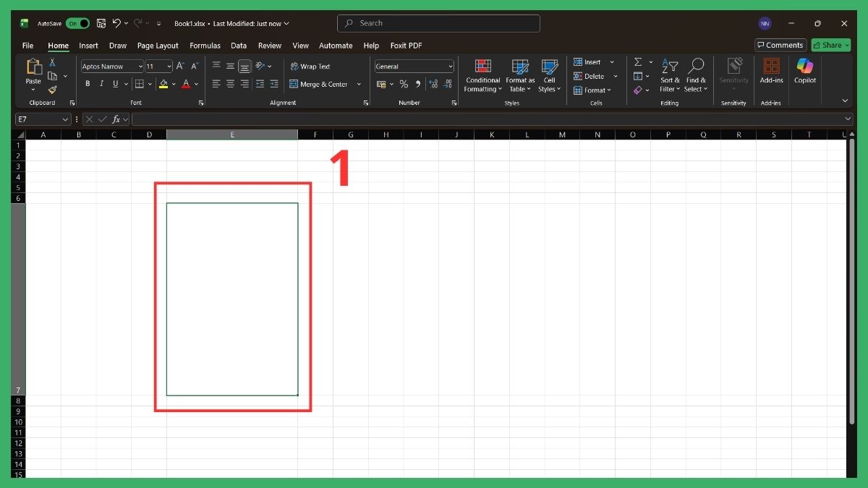Viewport: 868px width, 488px height.
Task: Click the Increase Decimal icon
Action: (433, 84)
